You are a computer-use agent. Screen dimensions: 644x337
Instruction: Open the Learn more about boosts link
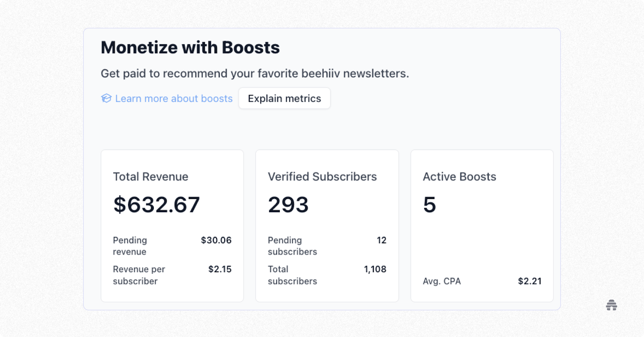[173, 99]
